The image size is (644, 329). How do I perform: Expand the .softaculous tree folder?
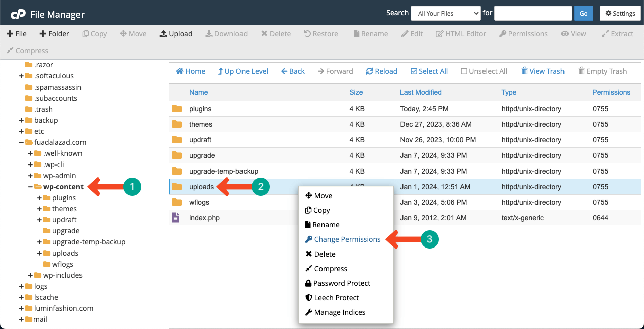tap(21, 76)
